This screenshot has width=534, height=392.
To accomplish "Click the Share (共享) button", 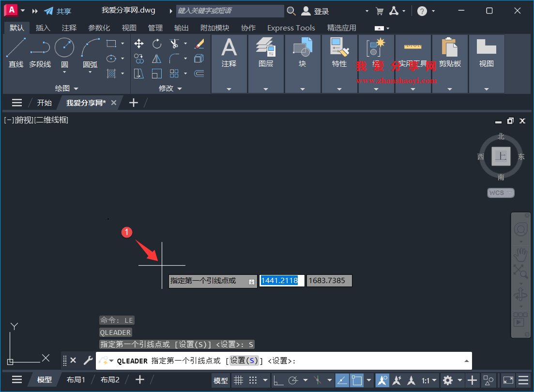I will (58, 11).
